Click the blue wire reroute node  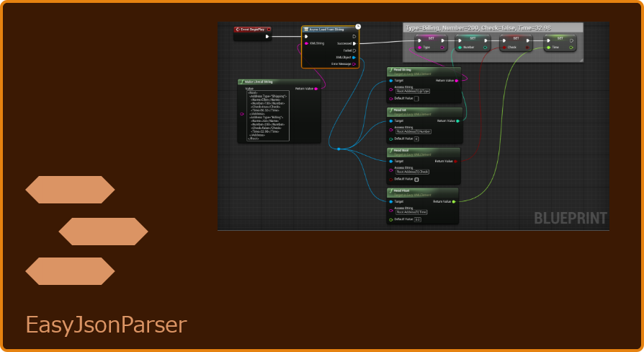click(339, 149)
